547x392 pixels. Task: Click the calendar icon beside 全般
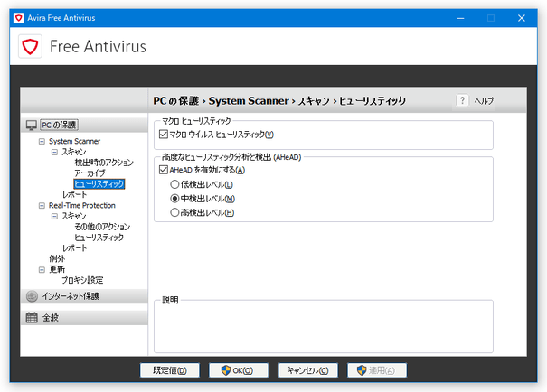point(32,317)
